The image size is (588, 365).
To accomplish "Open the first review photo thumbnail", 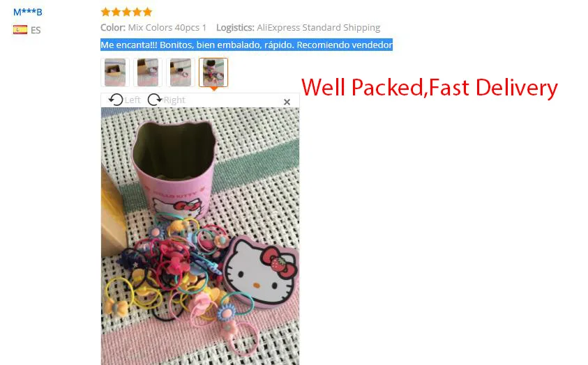I will [115, 72].
